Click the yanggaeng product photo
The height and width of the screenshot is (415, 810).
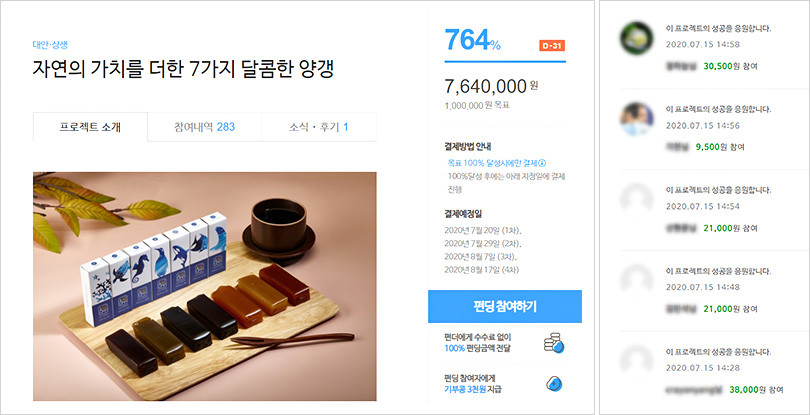tap(205, 286)
